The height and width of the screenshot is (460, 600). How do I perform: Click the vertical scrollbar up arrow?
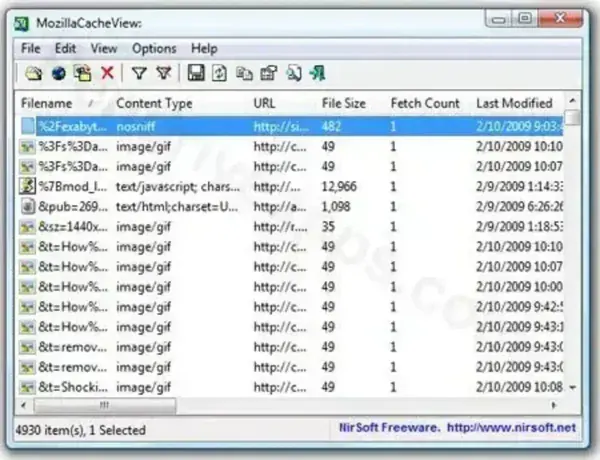(572, 101)
